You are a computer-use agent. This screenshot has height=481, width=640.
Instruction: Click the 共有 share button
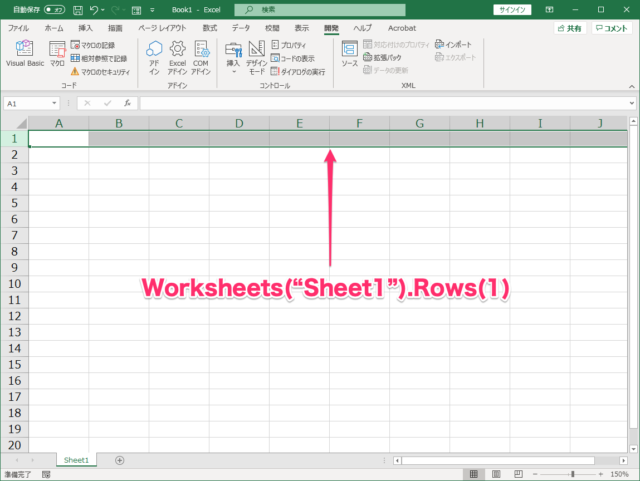click(568, 29)
